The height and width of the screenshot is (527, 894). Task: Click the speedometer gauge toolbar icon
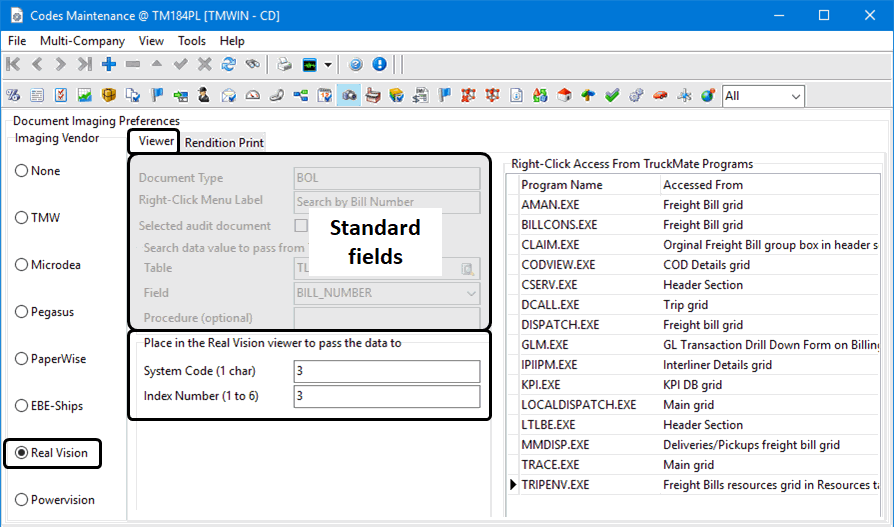253,96
